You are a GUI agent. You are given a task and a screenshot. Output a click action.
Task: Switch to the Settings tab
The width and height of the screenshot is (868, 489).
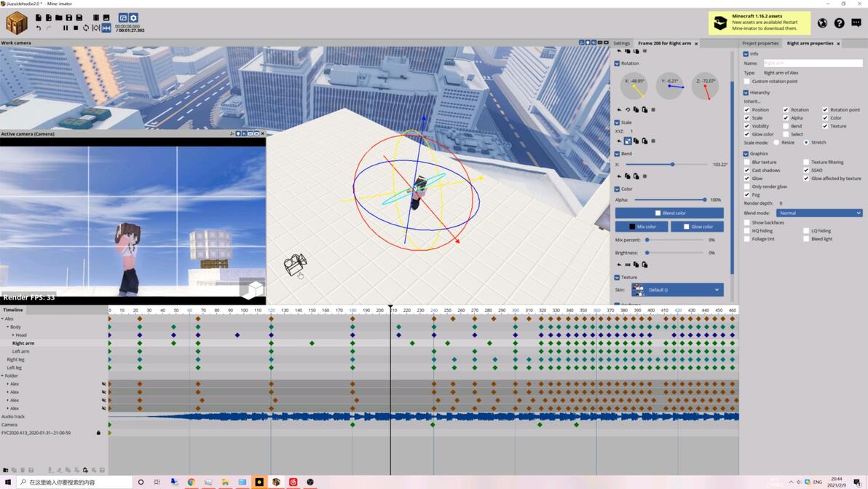621,44
